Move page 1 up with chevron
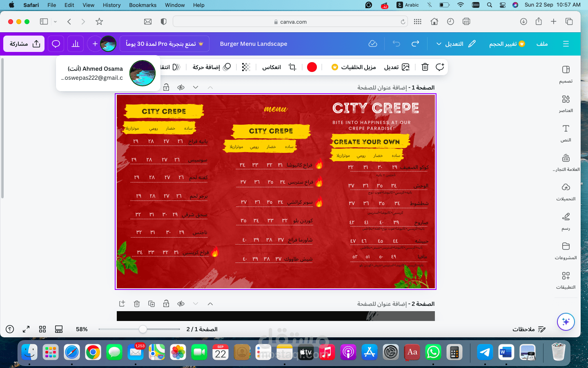Viewport: 588px width, 368px height. (210, 88)
